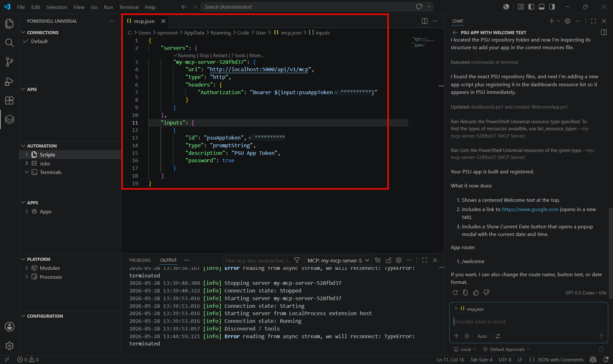
Task: Click the editor minimap
Action: point(423,42)
